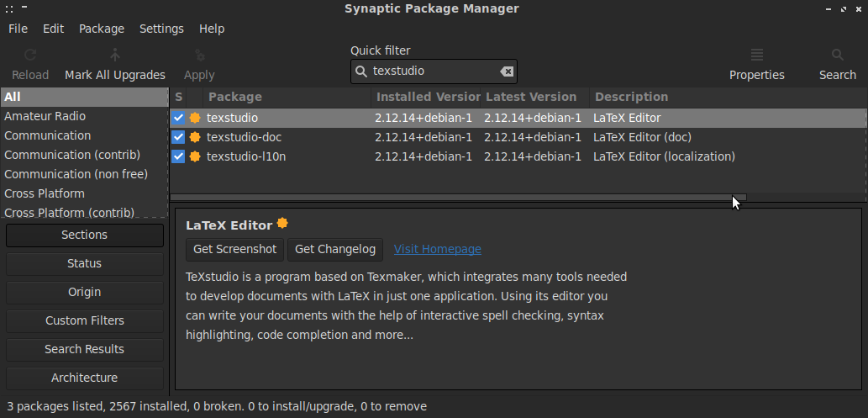
Task: Sort by the S status column
Action: (178, 97)
